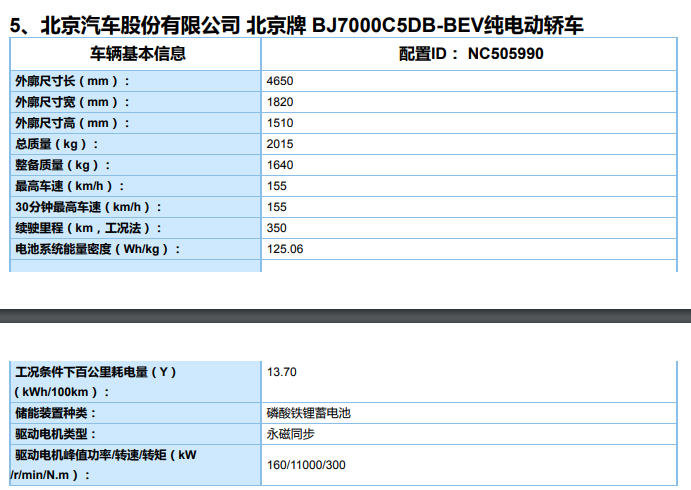This screenshot has height=490, width=691.
Task: Select the label 电池系统能量密度（Wh/kg）：
Action: [x=98, y=249]
